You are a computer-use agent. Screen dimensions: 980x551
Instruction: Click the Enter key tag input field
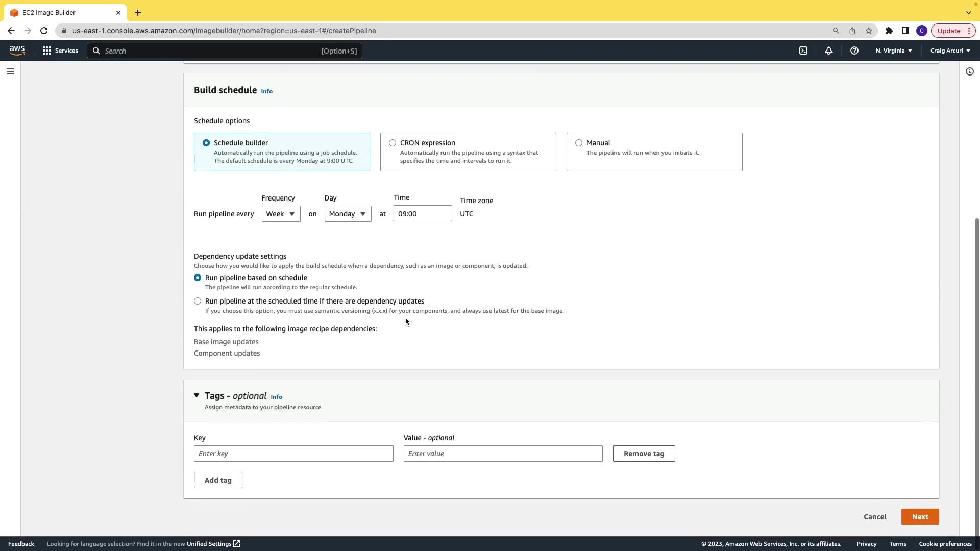pyautogui.click(x=293, y=454)
